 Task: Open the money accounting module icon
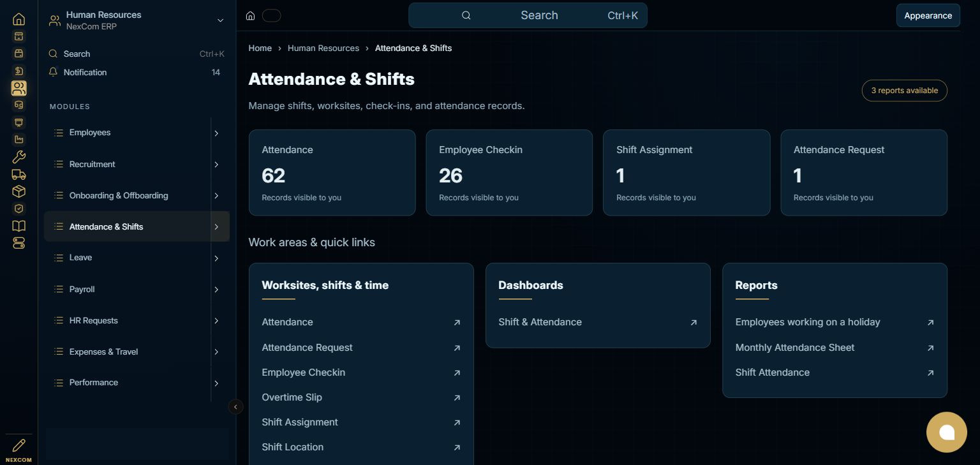pos(19,71)
